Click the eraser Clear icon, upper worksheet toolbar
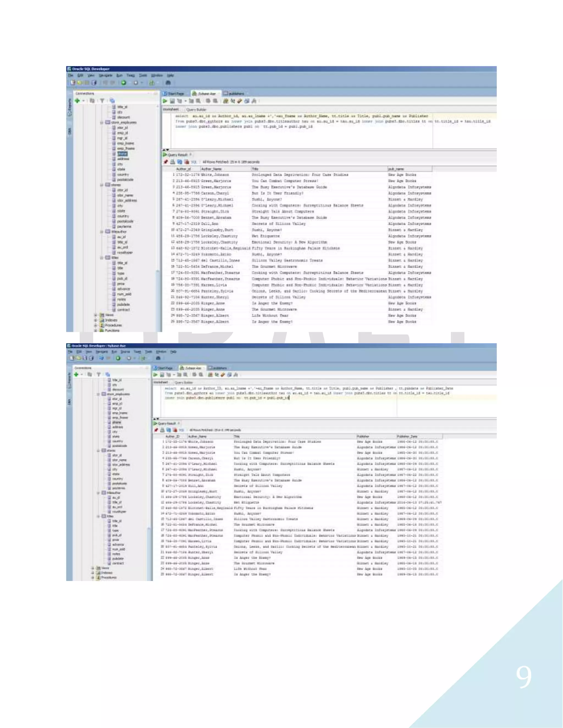 (x=239, y=101)
